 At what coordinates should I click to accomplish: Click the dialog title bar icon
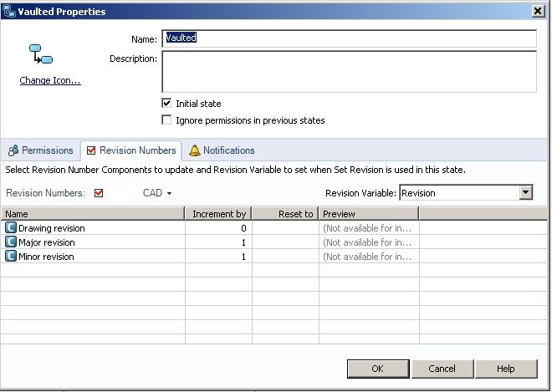tap(9, 12)
